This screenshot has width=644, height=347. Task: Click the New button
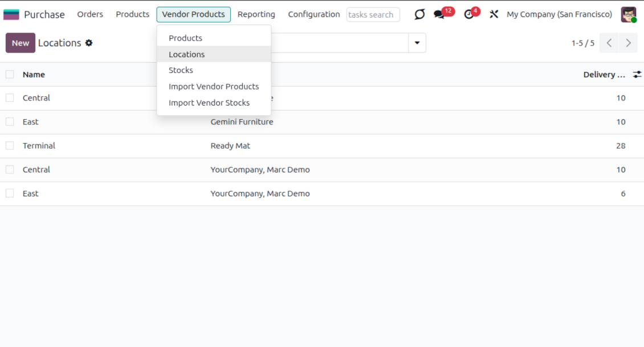coord(21,43)
